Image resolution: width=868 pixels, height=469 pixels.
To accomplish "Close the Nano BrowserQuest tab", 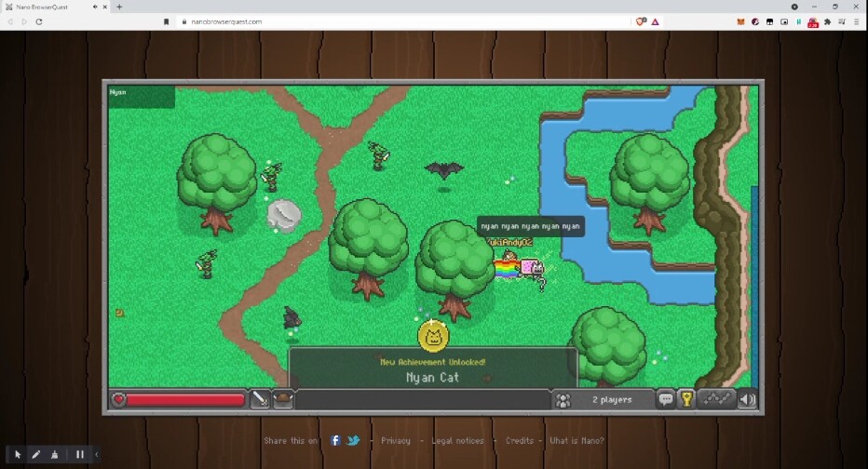I will click(x=104, y=7).
